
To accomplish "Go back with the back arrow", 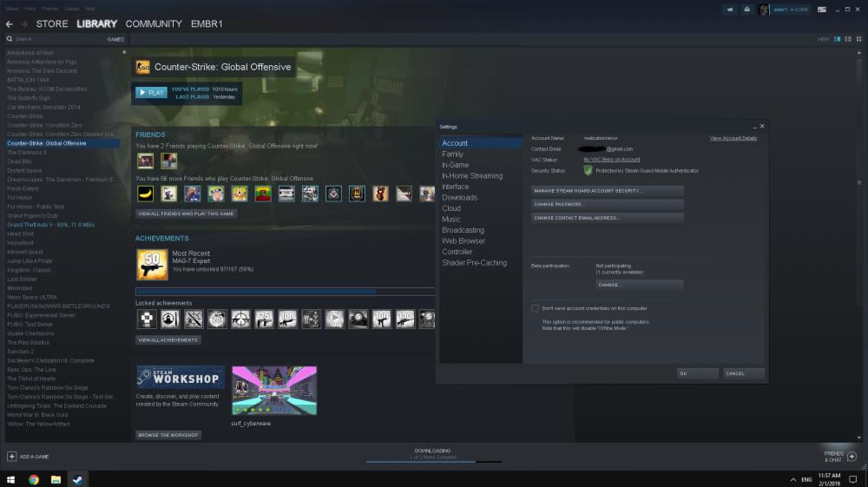I will pos(10,24).
